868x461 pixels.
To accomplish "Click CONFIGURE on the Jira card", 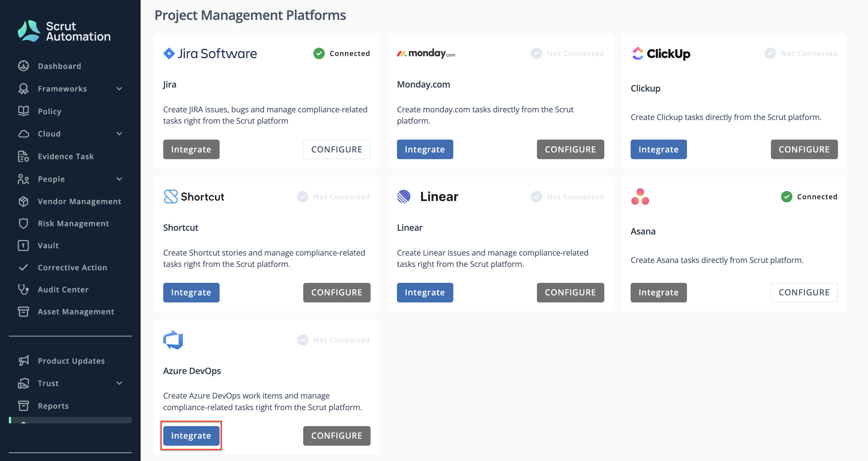I will 337,149.
